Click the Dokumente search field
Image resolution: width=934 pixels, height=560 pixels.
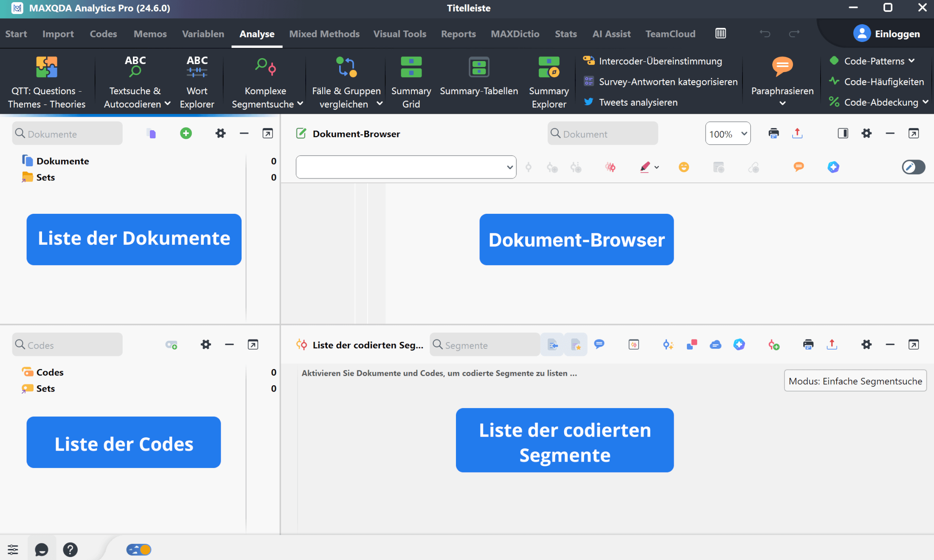coord(68,134)
